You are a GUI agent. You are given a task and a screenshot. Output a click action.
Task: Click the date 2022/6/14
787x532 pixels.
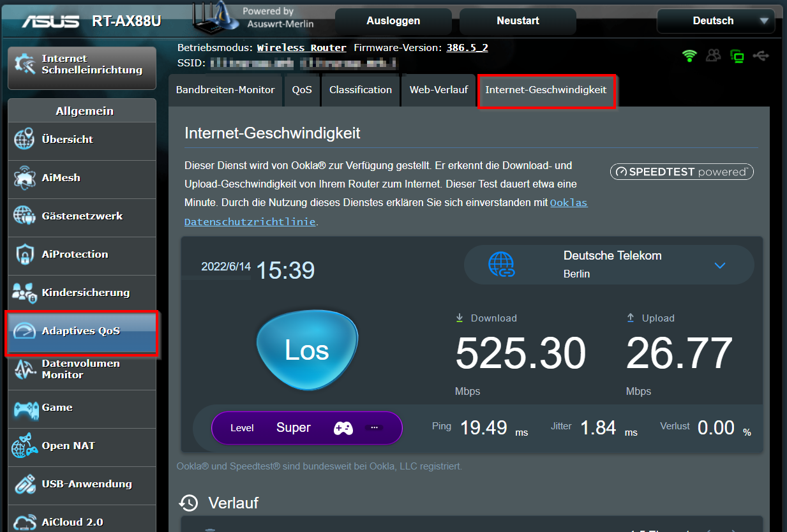[x=226, y=267]
